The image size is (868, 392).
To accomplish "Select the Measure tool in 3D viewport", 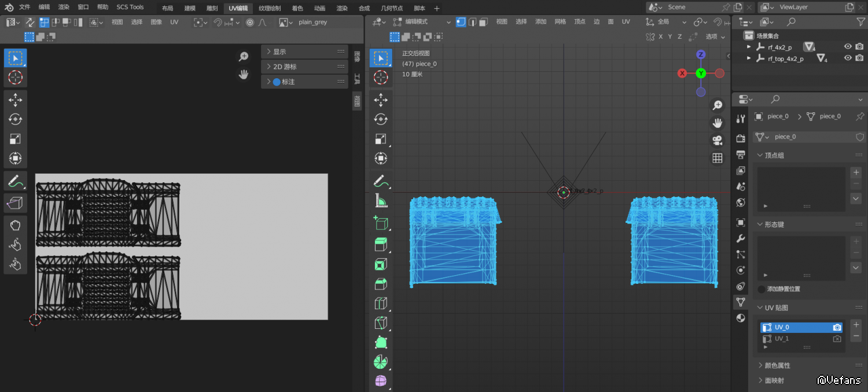I will 381,201.
